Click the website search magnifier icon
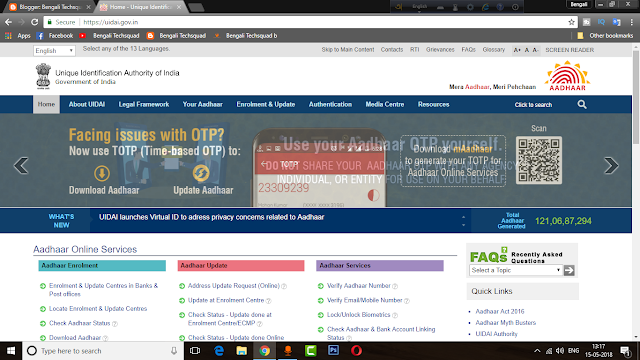 pyautogui.click(x=582, y=104)
